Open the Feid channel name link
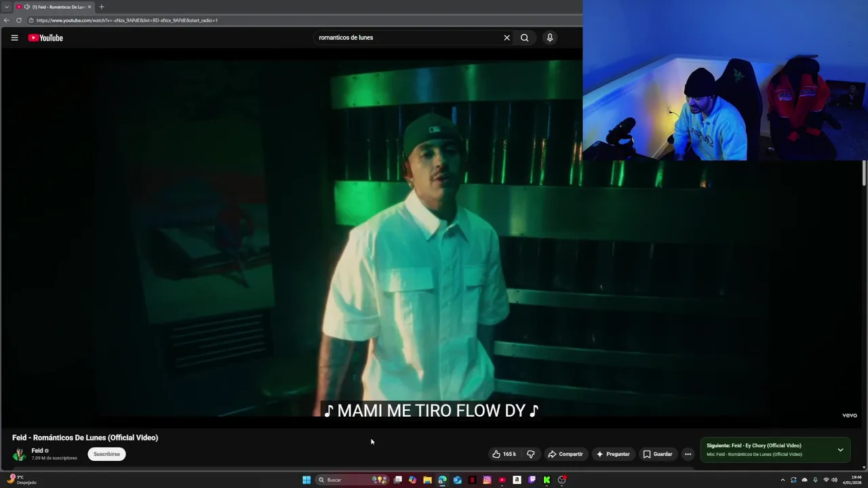Viewport: 868px width, 488px height. (x=37, y=451)
